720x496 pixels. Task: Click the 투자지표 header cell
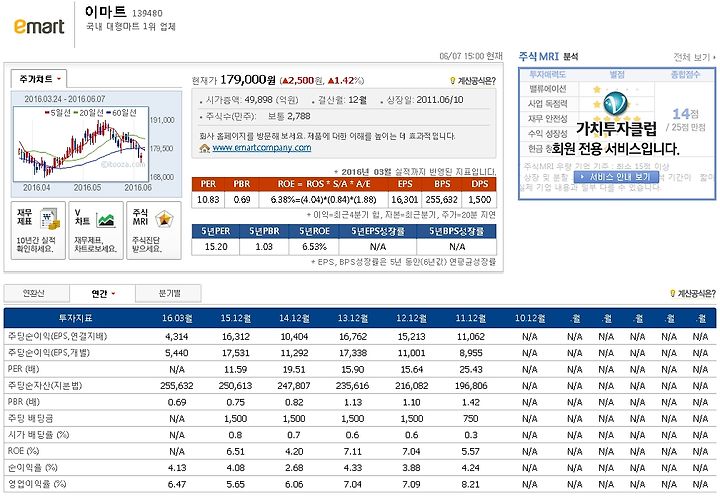(76, 318)
